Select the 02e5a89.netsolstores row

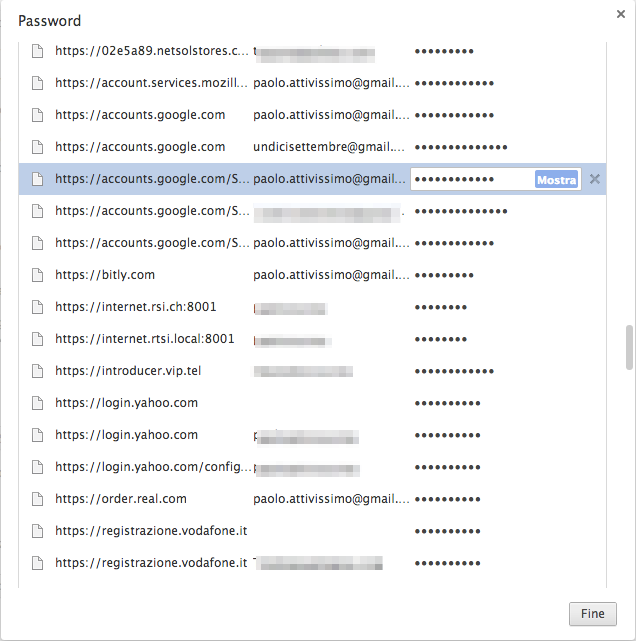[151, 51]
